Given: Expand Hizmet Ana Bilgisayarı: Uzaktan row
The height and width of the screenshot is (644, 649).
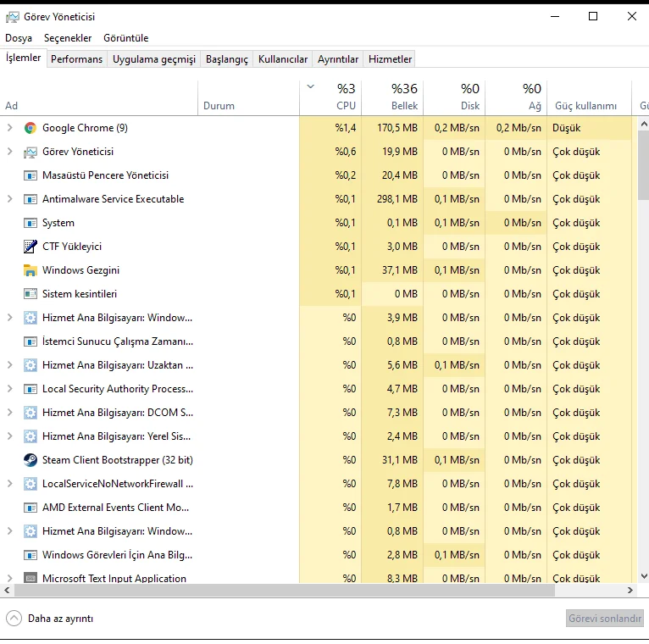Looking at the screenshot, I should (10, 365).
